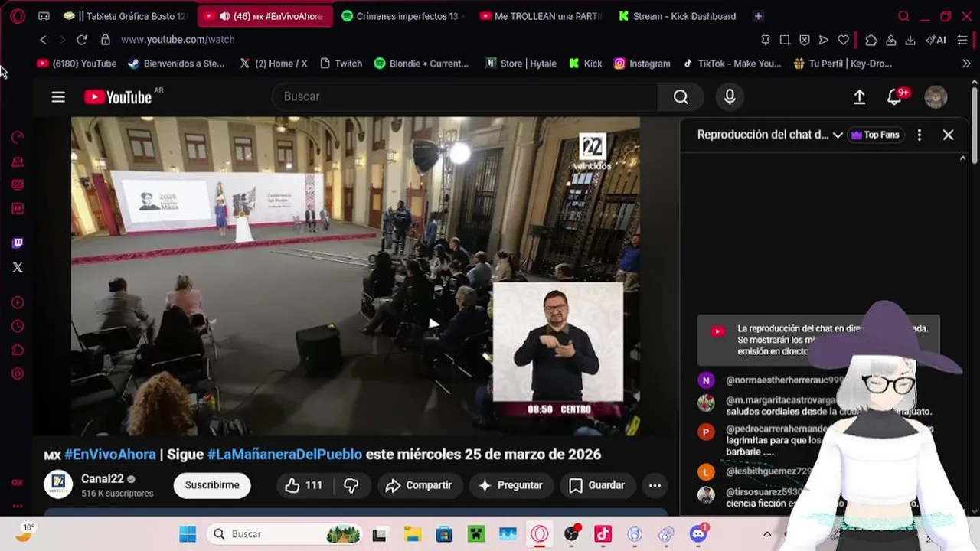980x551 pixels.
Task: Click the YouTube search magnifier button
Action: (681, 96)
